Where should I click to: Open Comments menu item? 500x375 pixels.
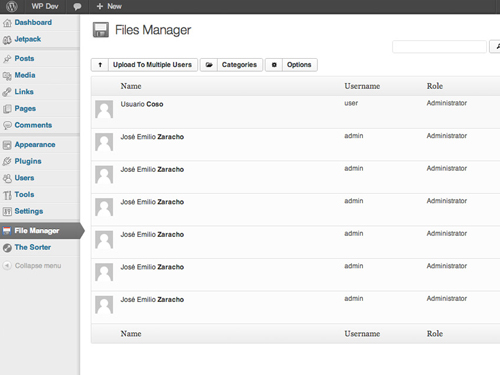(33, 125)
